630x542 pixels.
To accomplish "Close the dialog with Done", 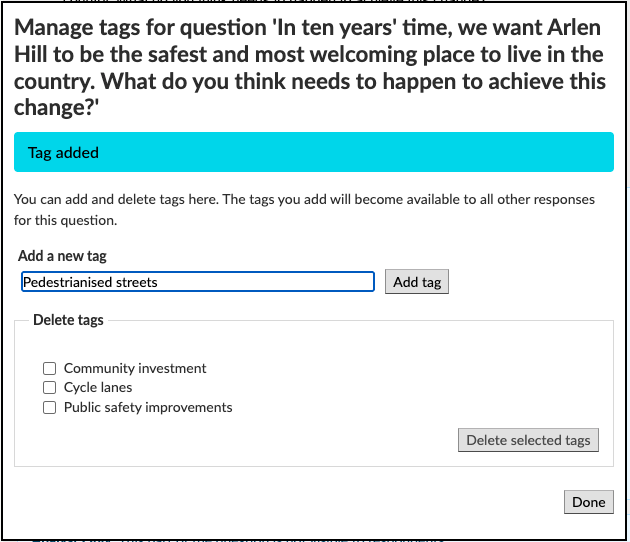I will [589, 502].
